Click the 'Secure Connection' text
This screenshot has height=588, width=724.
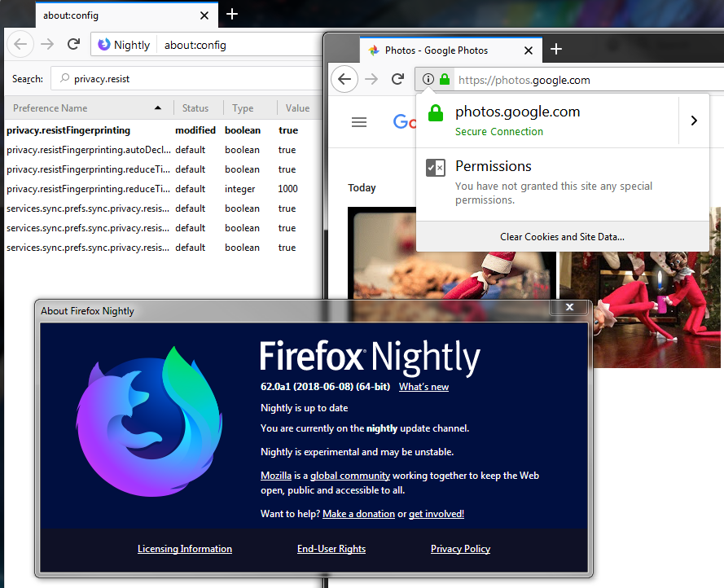pos(499,132)
